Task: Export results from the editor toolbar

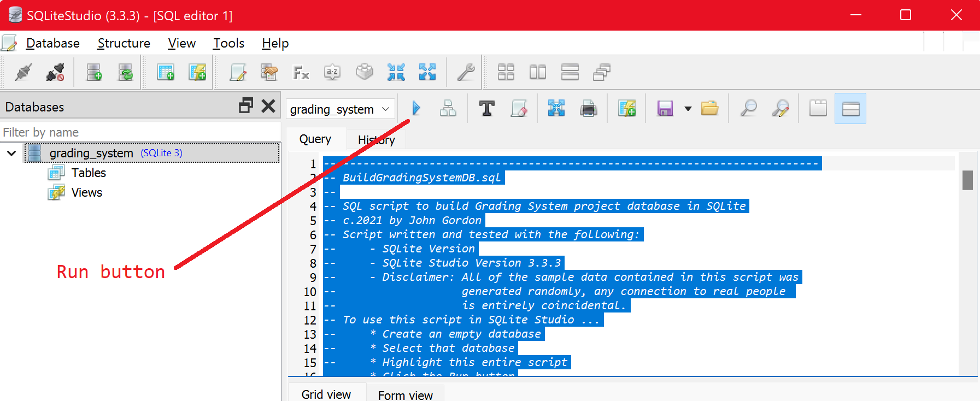Action: pos(556,108)
